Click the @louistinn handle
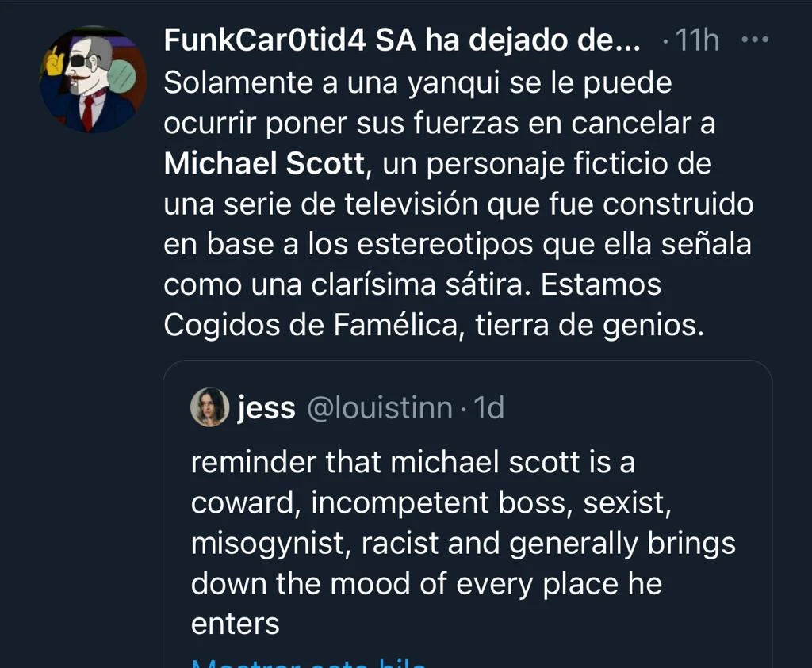 378,408
